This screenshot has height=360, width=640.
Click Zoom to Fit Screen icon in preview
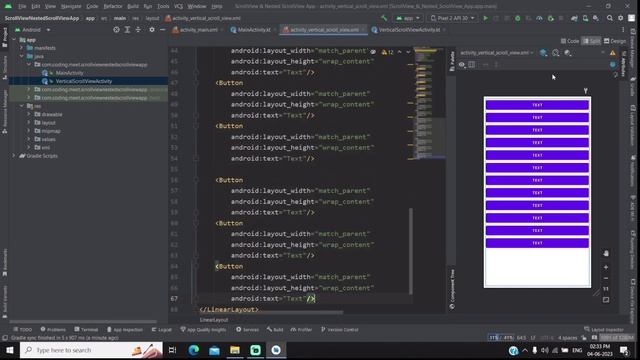tap(606, 300)
